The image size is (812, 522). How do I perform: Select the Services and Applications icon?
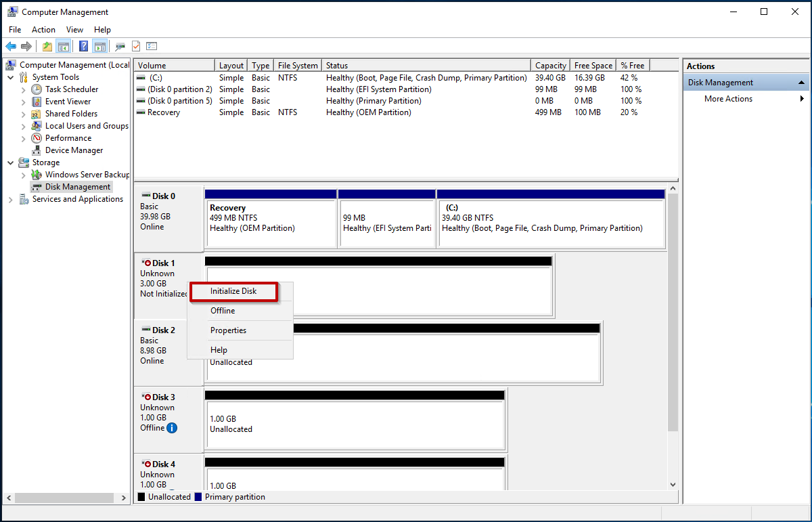24,199
